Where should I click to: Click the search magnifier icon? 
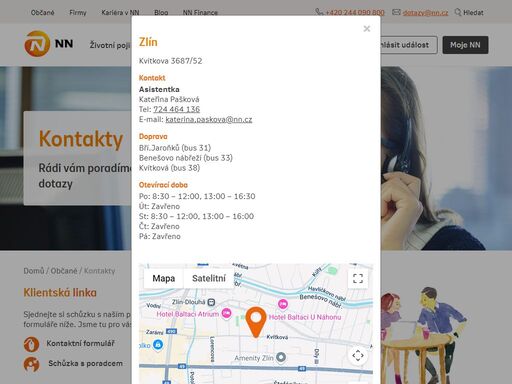458,12
